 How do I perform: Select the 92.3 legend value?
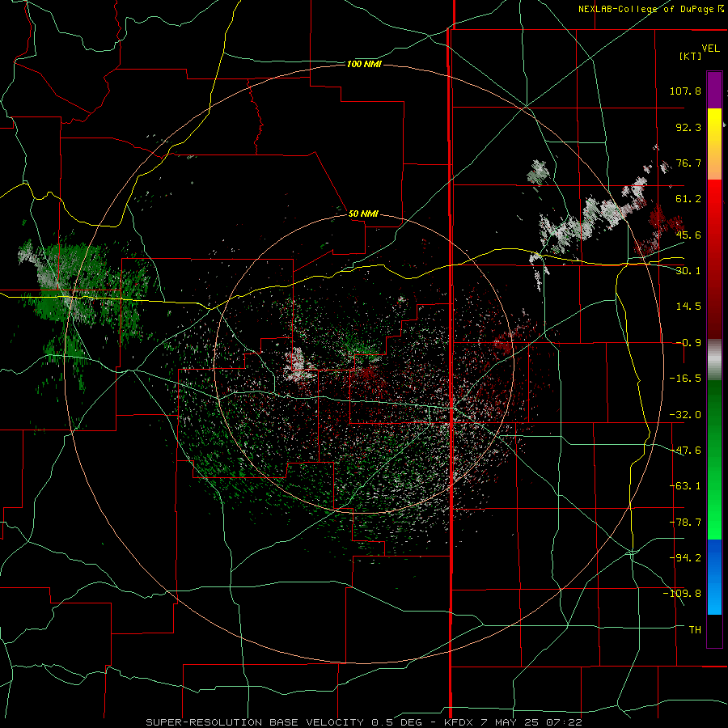(688, 127)
